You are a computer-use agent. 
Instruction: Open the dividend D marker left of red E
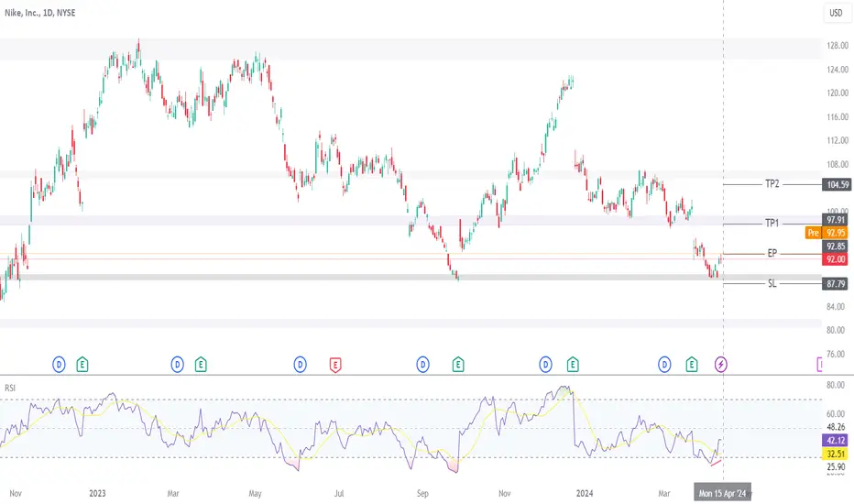pyautogui.click(x=301, y=365)
